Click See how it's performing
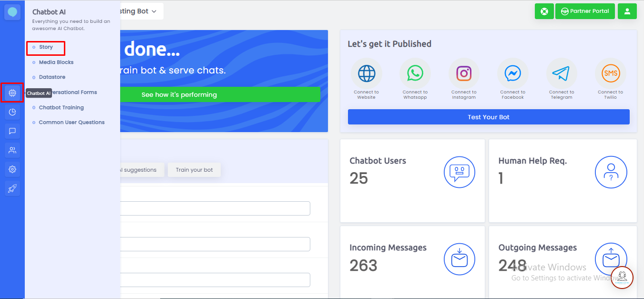The image size is (644, 299). 179,94
